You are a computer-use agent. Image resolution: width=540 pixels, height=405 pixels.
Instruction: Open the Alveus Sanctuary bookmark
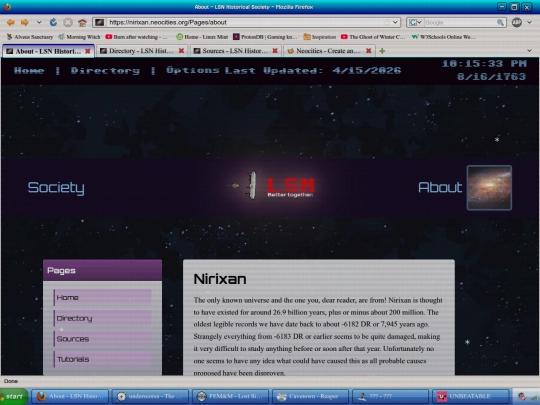click(x=30, y=37)
